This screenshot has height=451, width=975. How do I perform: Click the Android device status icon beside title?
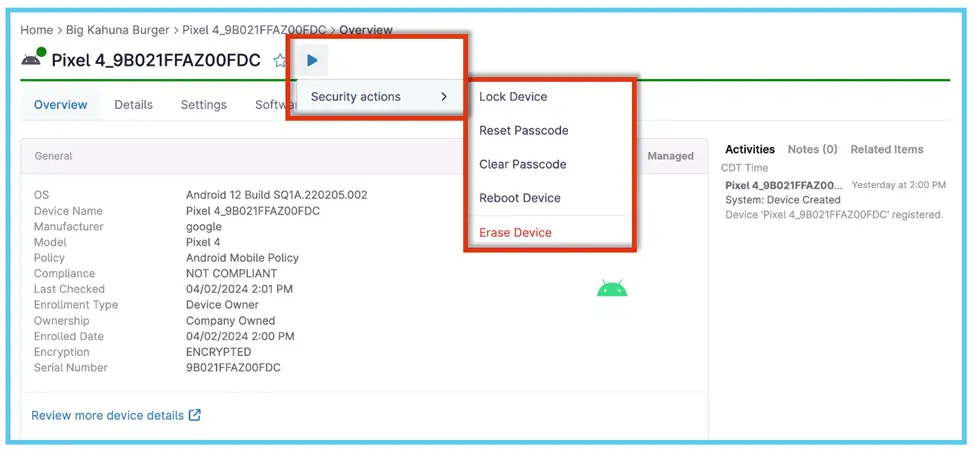pyautogui.click(x=32, y=58)
